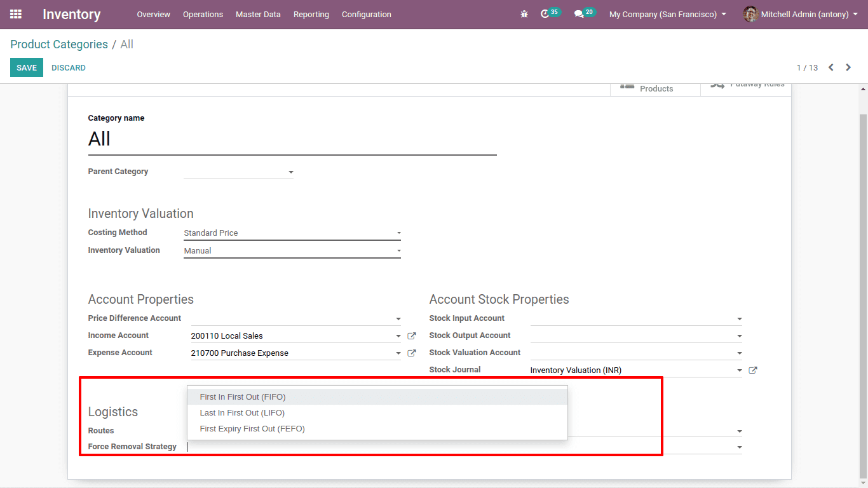Open Stock Journal external link icon
The image size is (868, 488).
pos(753,370)
